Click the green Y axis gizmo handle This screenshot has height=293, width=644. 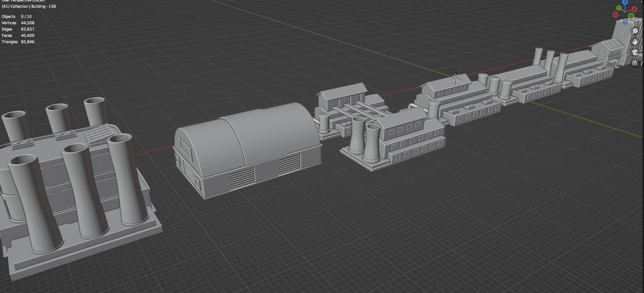[619, 8]
